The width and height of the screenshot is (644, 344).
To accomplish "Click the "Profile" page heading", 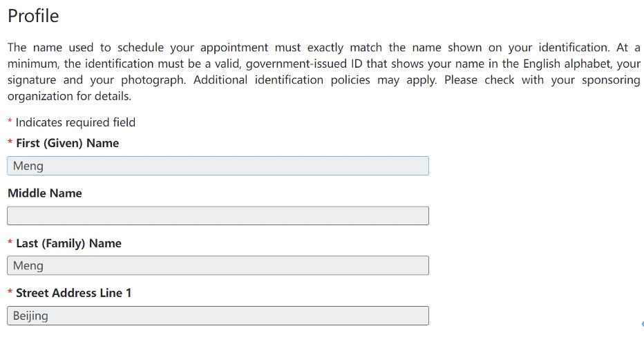I will point(33,16).
